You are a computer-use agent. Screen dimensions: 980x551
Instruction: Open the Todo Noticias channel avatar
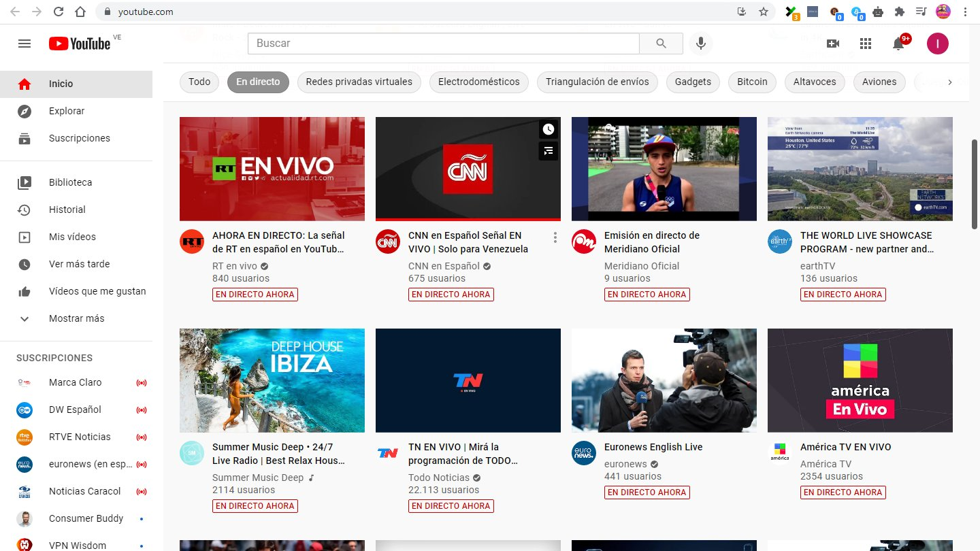click(388, 453)
